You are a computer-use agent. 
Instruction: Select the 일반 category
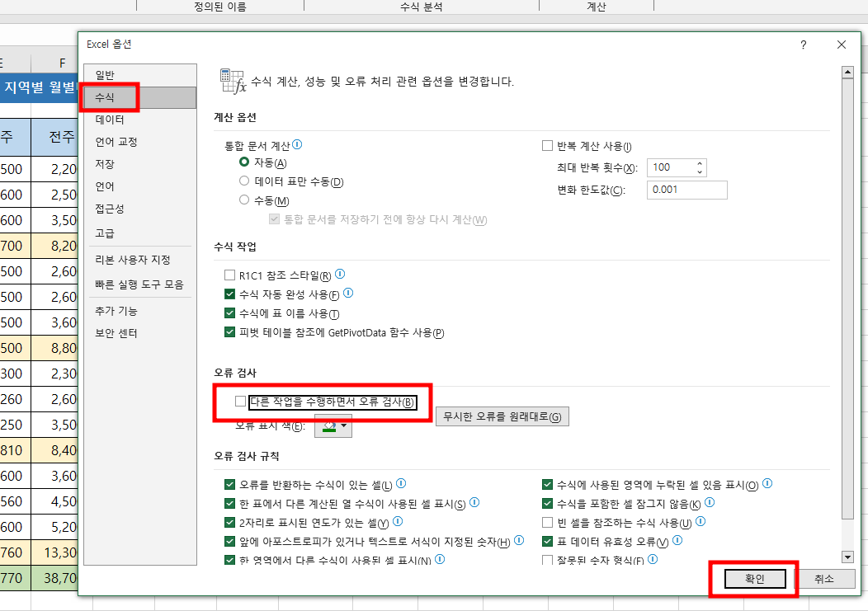[x=139, y=75]
